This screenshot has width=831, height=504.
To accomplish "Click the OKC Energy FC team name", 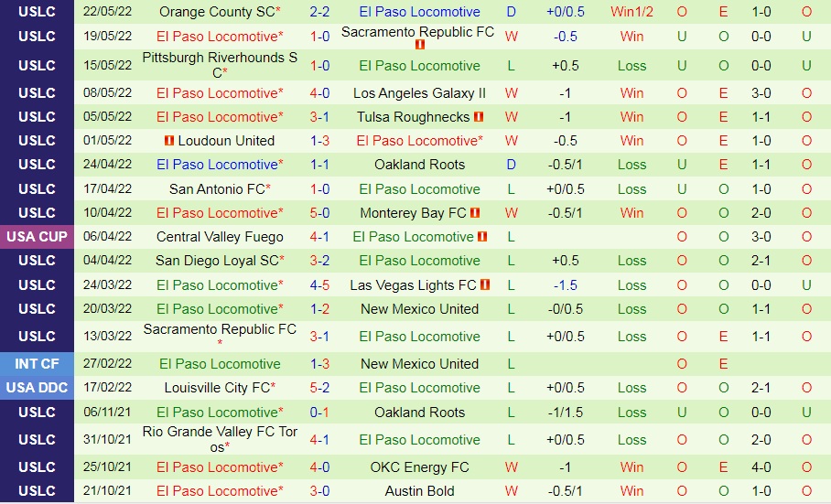I will click(x=419, y=467).
